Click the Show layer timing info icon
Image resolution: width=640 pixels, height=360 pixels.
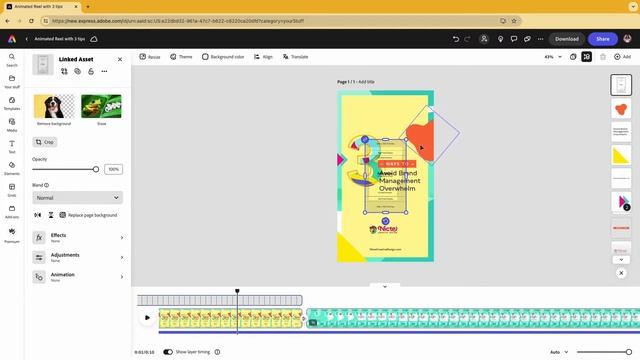coord(217,351)
